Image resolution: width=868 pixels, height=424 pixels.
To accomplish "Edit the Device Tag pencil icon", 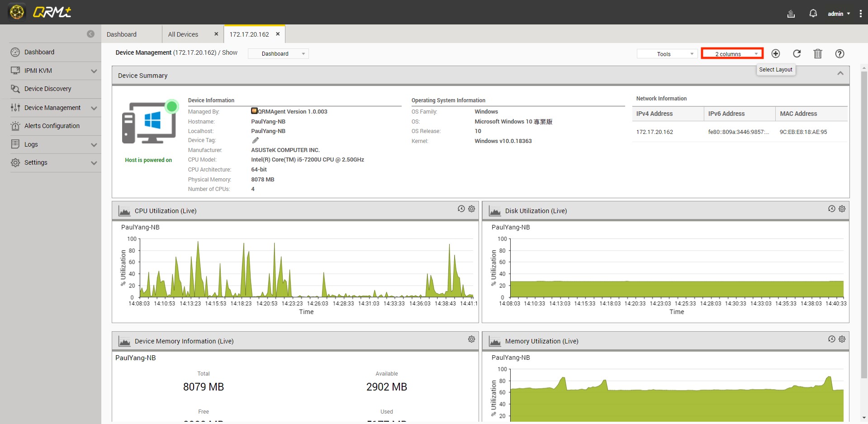I will point(256,140).
